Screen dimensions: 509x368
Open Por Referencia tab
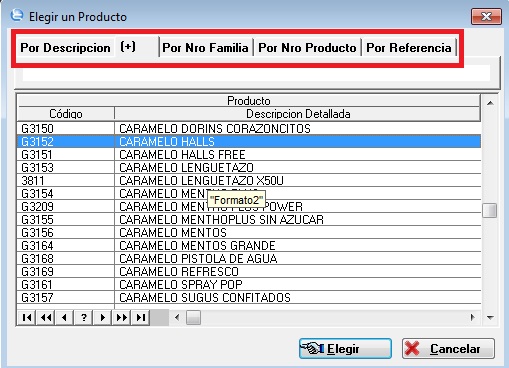point(409,48)
